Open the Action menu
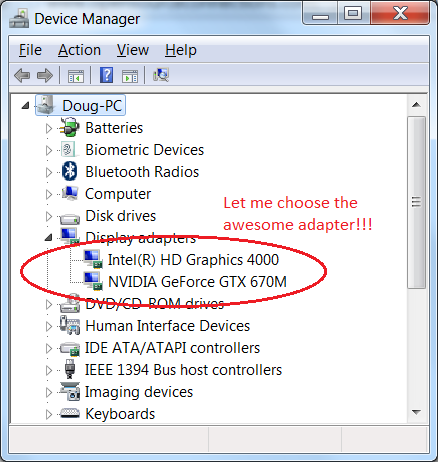Screen dimensions: 438x462 point(79,50)
